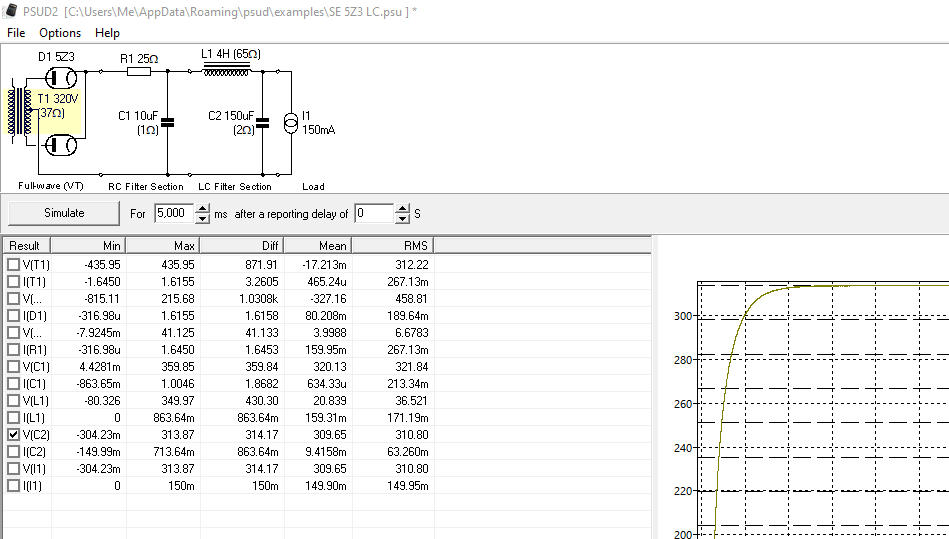The image size is (949, 539).
Task: Click the Mean column header
Action: pyautogui.click(x=318, y=245)
